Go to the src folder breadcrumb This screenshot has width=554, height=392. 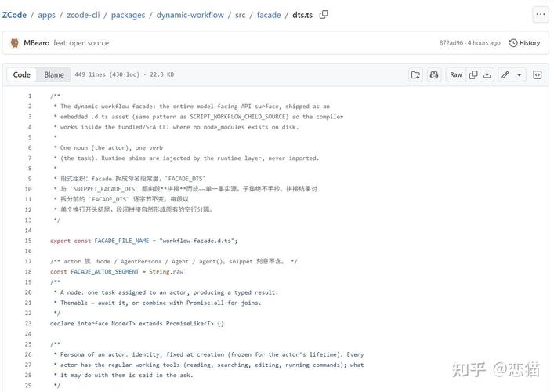(241, 15)
